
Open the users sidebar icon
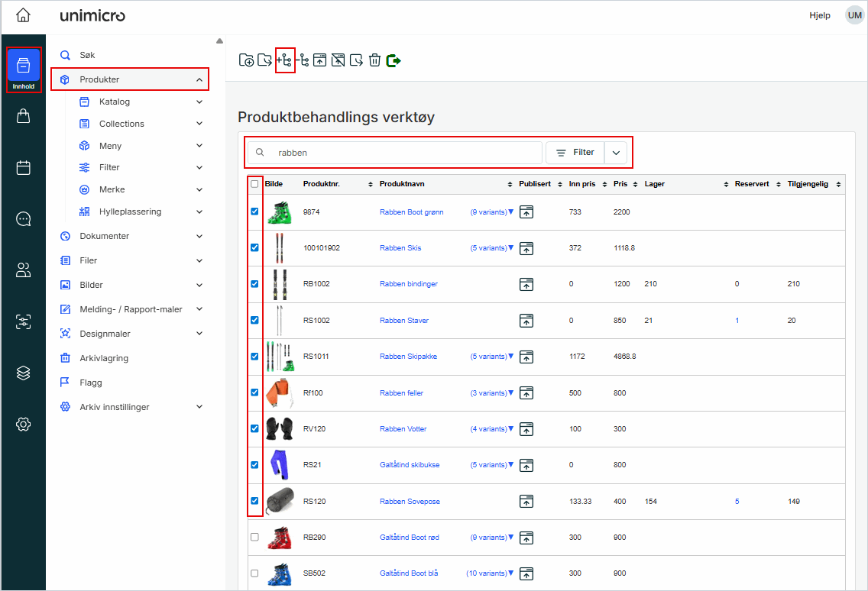(x=23, y=270)
